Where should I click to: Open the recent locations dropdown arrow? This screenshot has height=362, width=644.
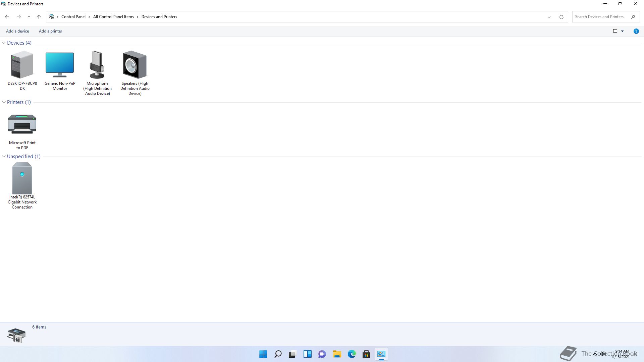point(29,17)
